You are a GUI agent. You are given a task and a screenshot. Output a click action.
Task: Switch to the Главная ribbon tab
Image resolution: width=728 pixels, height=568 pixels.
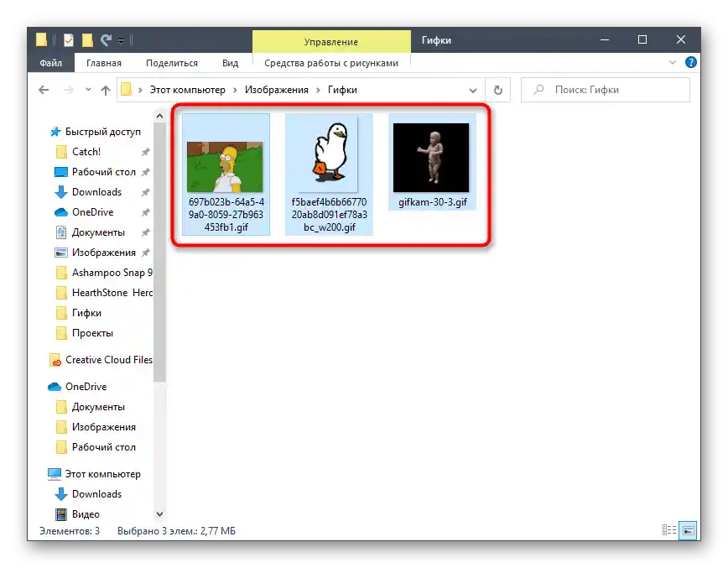[x=104, y=63]
